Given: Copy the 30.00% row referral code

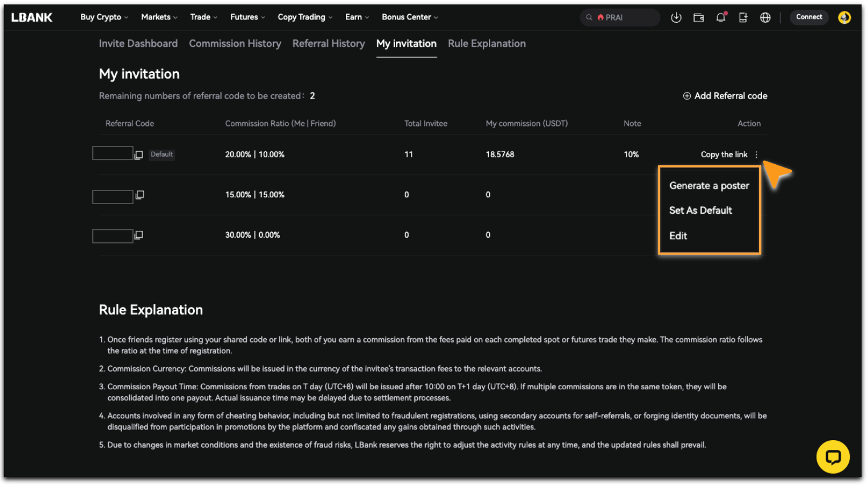Looking at the screenshot, I should point(138,235).
